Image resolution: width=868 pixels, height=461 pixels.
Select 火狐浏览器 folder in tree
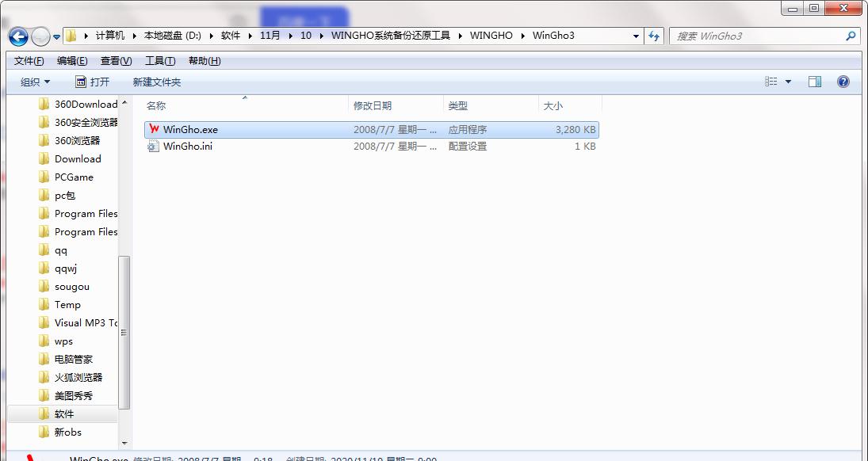tap(78, 377)
